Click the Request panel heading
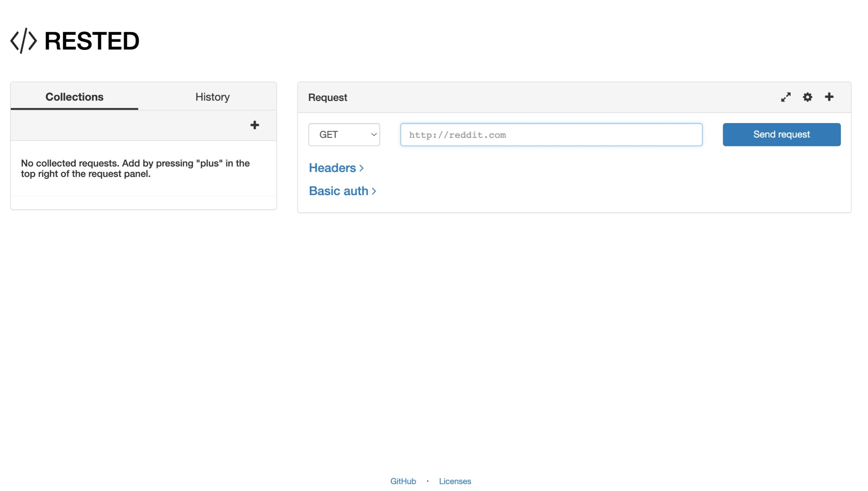This screenshot has height=491, width=868. [x=328, y=98]
